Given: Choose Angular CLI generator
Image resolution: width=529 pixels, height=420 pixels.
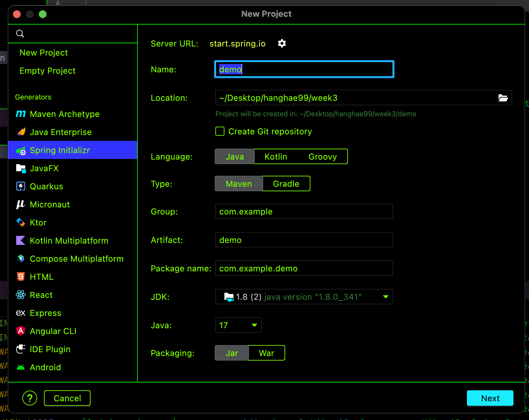Looking at the screenshot, I should pyautogui.click(x=72, y=331).
